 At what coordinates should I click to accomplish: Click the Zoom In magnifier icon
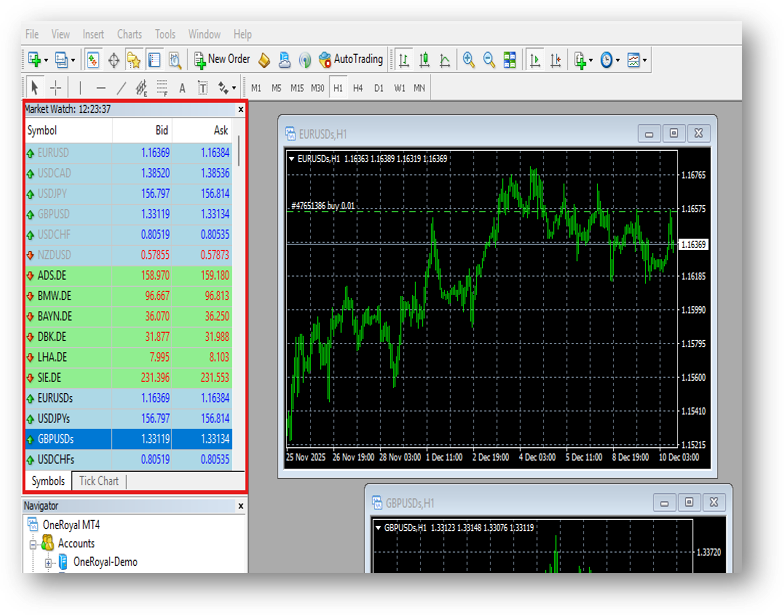point(468,60)
